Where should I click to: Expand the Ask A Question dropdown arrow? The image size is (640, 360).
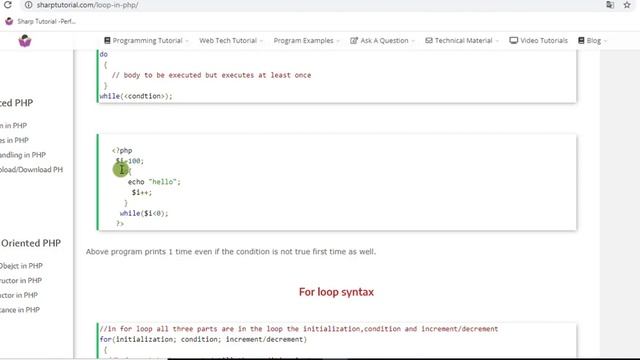tap(413, 41)
